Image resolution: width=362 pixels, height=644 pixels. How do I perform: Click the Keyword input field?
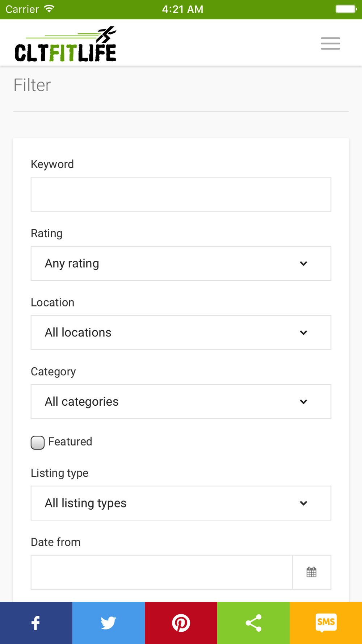coord(181,194)
